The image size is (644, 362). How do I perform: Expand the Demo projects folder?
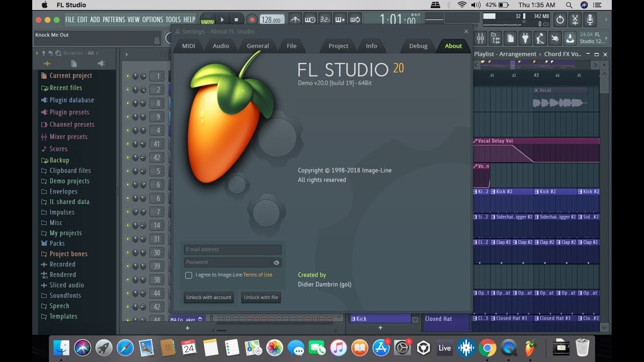coord(65,181)
